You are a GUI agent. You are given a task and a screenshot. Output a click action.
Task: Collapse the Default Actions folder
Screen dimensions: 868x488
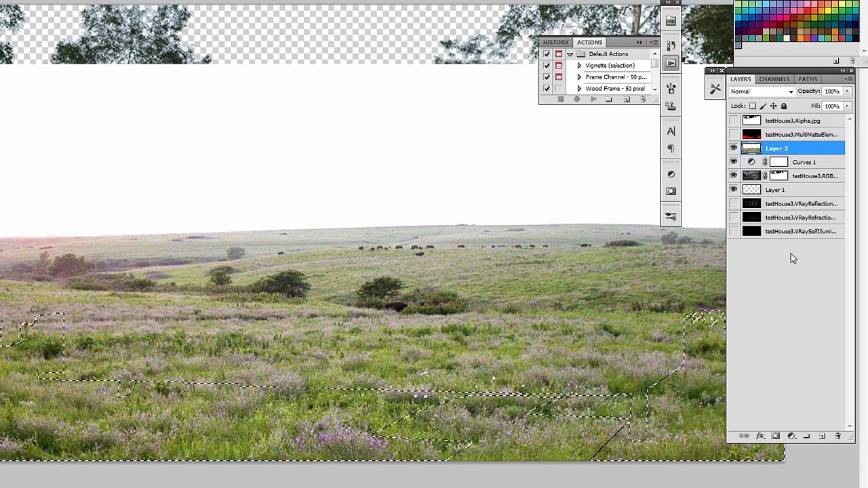[x=570, y=54]
